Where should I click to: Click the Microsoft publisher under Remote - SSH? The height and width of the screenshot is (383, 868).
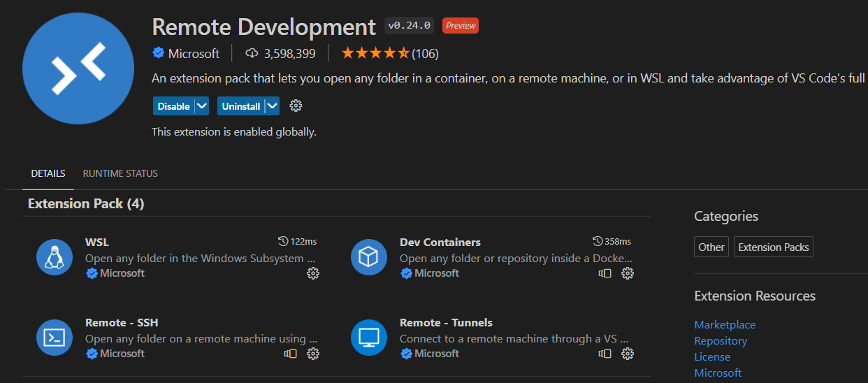[122, 354]
